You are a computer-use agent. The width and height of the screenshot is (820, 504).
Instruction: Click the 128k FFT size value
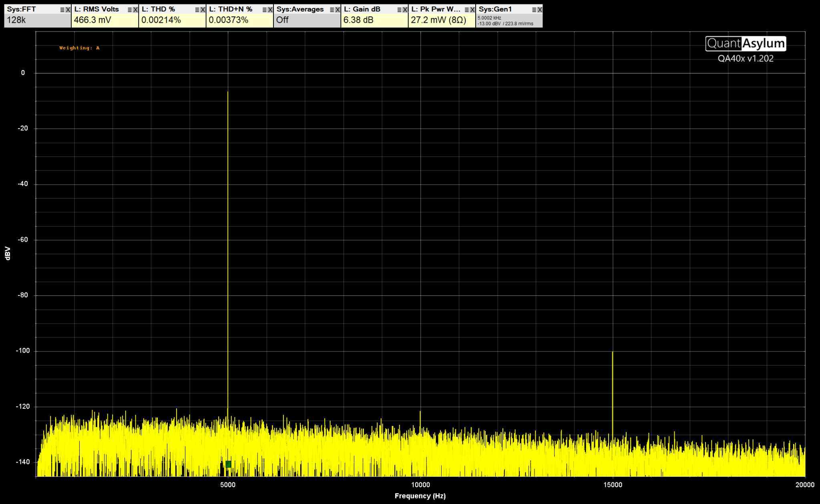click(x=16, y=20)
